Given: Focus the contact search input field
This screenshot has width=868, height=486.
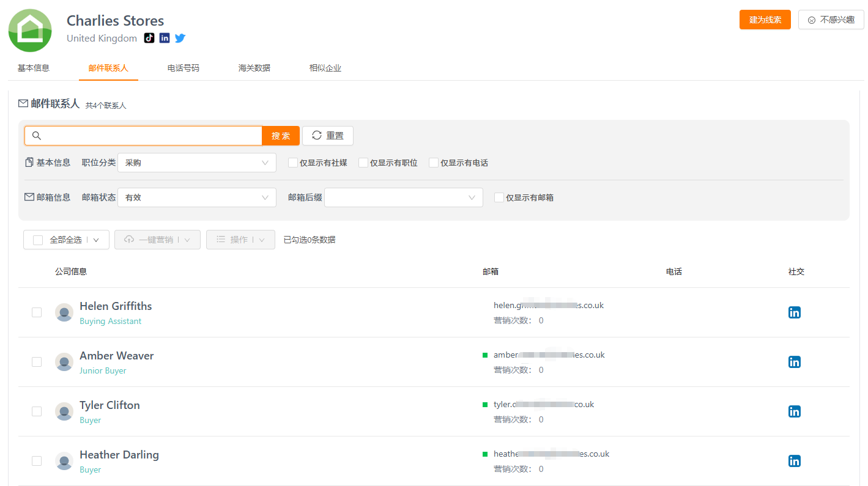Looking at the screenshot, I should [144, 136].
